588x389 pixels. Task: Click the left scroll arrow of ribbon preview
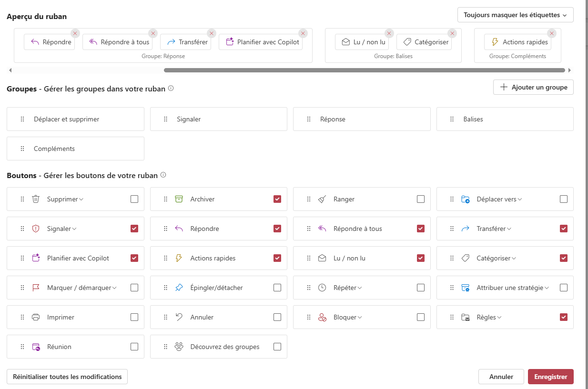pos(10,70)
